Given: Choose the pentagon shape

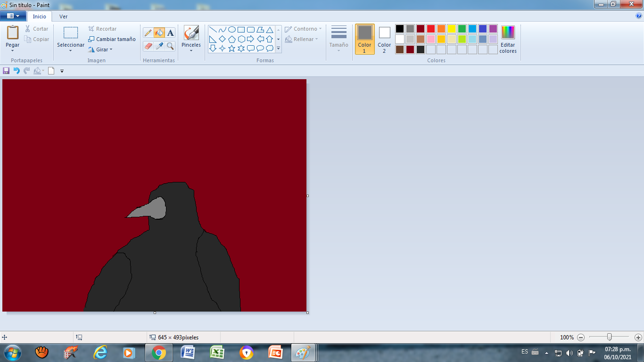Looking at the screenshot, I should tap(231, 39).
